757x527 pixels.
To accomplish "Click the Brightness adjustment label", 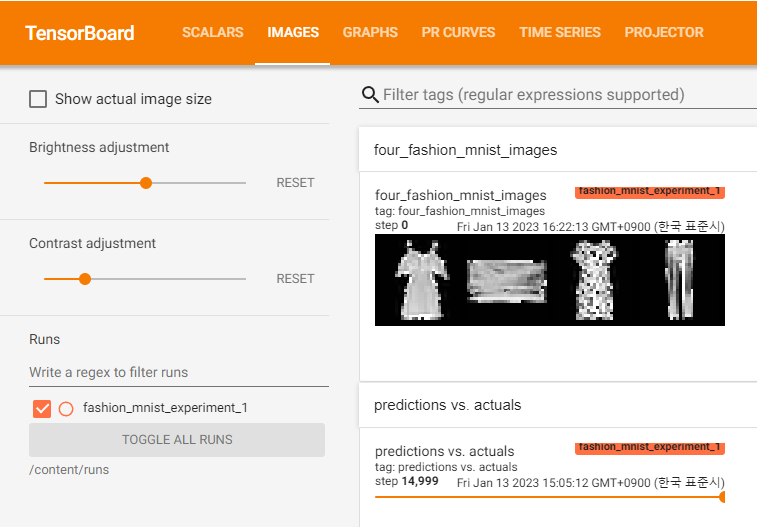I will click(99, 147).
